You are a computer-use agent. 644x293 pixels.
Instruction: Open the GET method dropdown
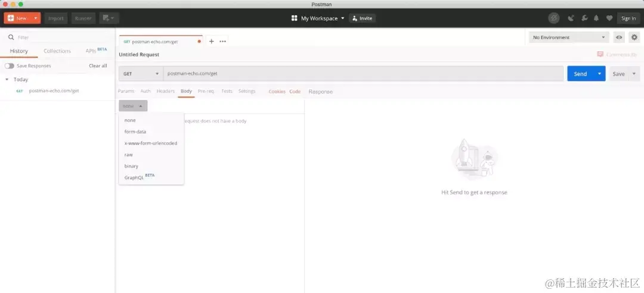(141, 74)
